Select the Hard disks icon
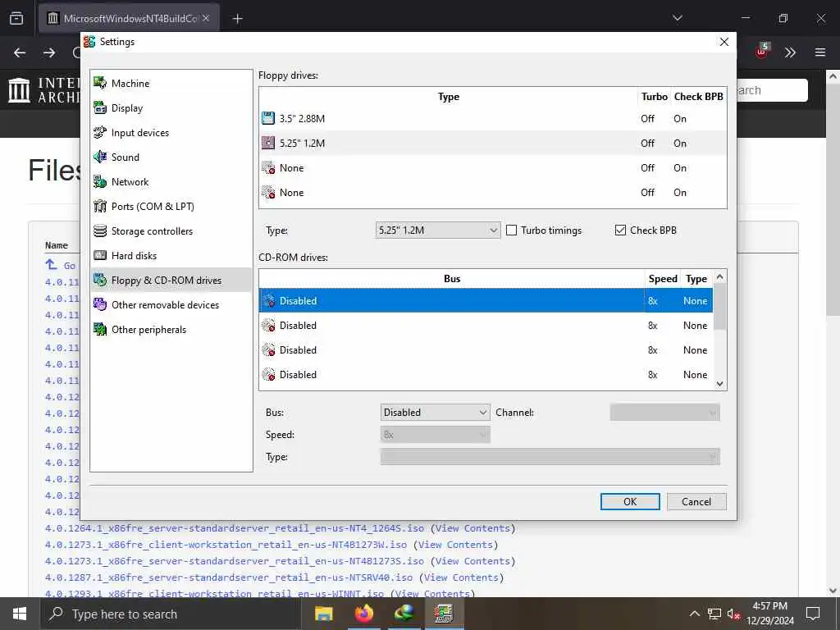The image size is (840, 630). (x=100, y=256)
